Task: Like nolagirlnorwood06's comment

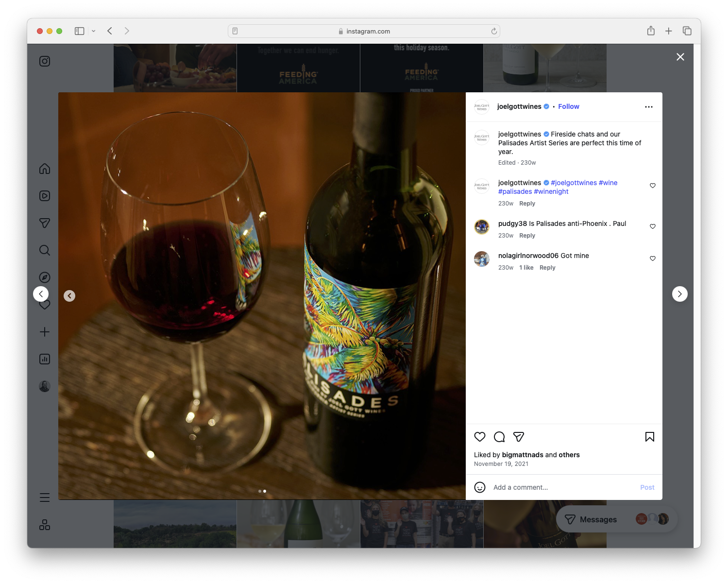Action: click(653, 258)
